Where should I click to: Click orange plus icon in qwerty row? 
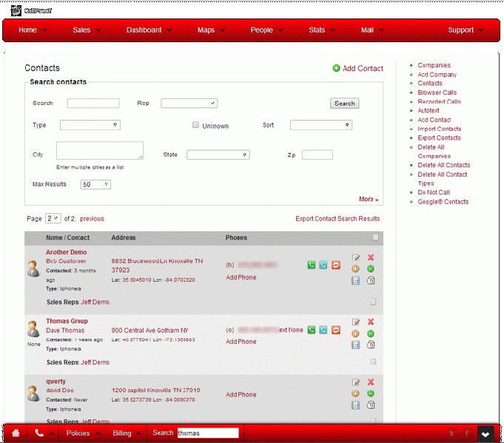355,393
